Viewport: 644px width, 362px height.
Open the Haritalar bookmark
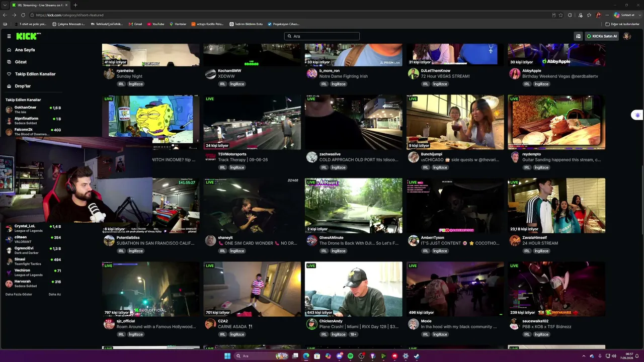(178, 24)
